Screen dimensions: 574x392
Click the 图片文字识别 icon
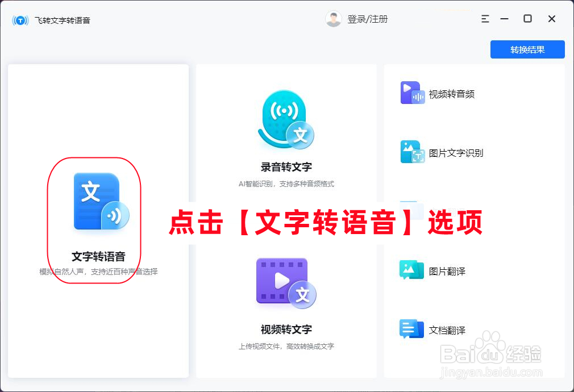coord(413,152)
